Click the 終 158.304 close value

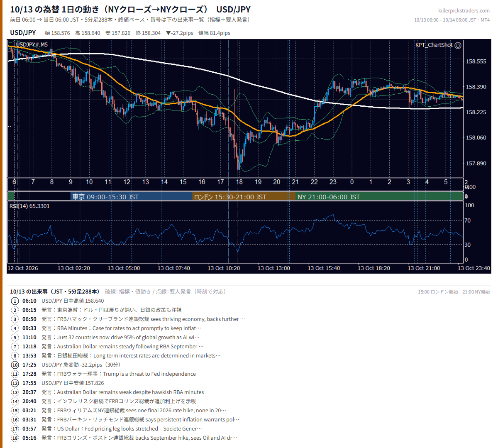[148, 33]
